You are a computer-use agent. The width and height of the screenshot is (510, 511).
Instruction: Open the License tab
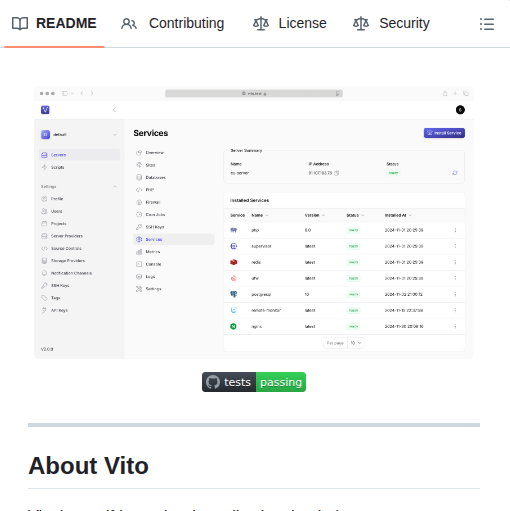click(x=289, y=23)
